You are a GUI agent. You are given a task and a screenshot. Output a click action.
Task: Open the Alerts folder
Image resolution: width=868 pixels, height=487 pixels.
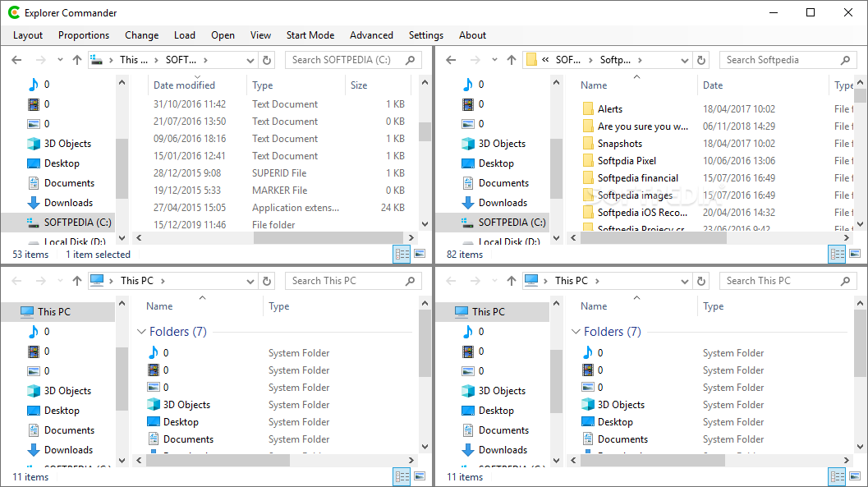pos(609,109)
